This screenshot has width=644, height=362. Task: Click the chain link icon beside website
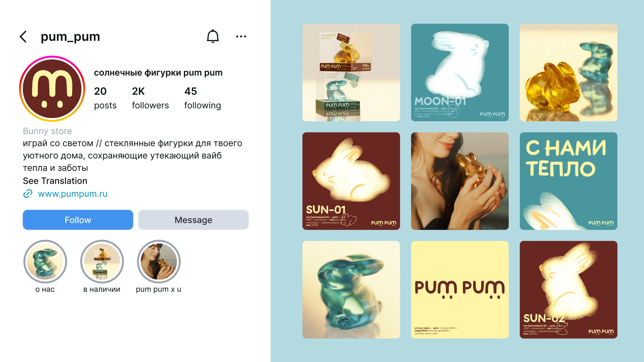tap(28, 194)
